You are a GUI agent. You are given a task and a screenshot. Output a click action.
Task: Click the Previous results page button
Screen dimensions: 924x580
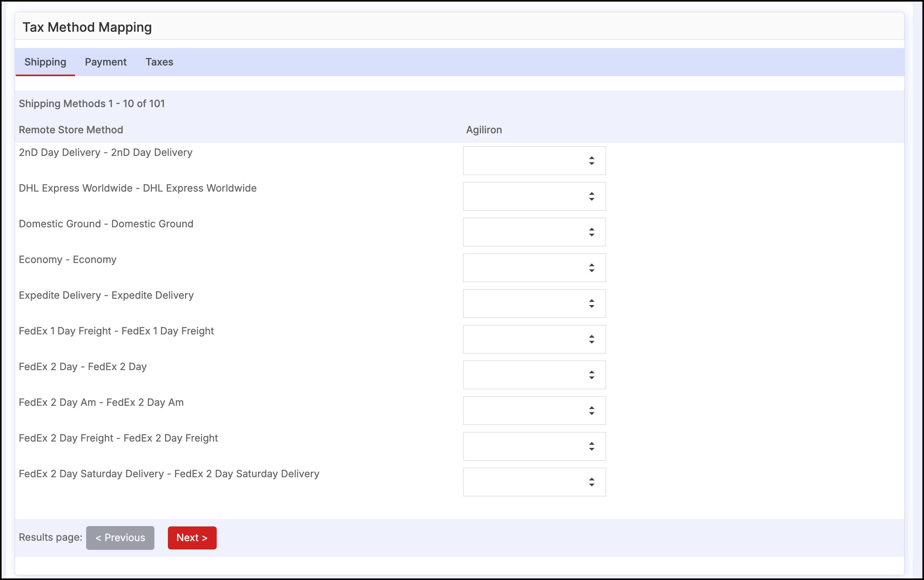pyautogui.click(x=120, y=538)
